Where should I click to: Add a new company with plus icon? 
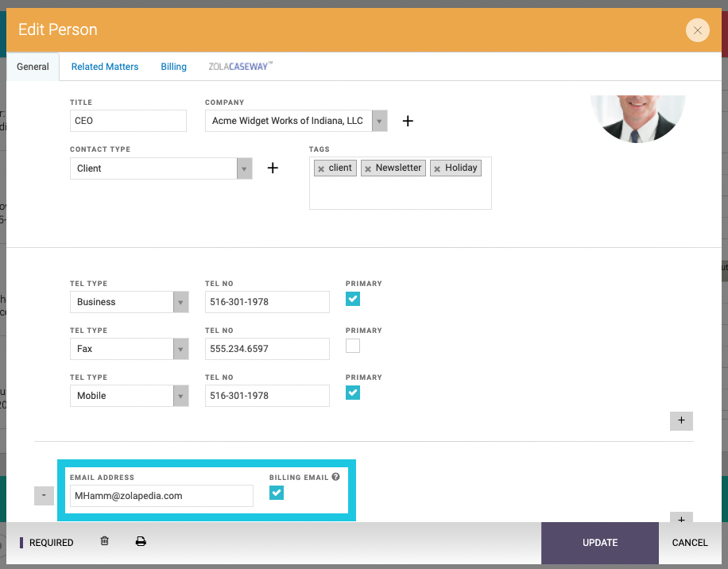(x=408, y=121)
